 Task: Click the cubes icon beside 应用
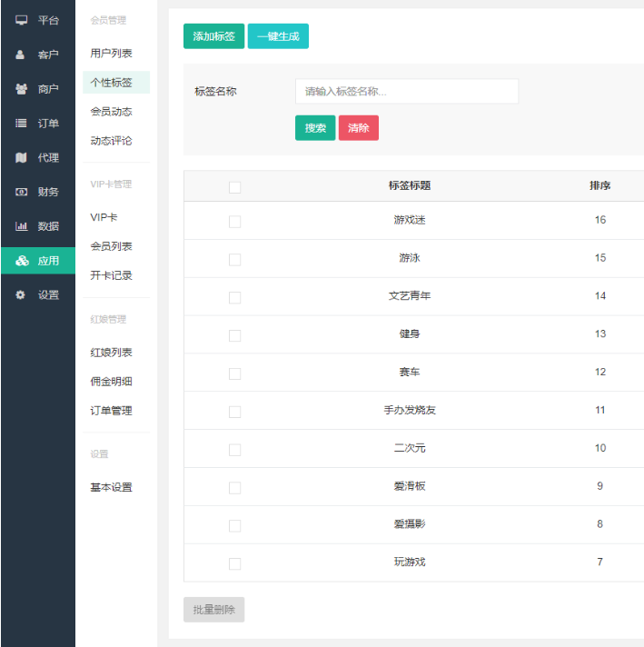click(22, 261)
